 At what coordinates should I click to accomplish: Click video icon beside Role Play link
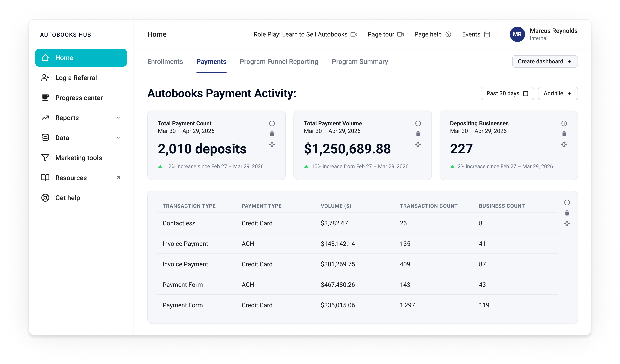click(x=354, y=34)
